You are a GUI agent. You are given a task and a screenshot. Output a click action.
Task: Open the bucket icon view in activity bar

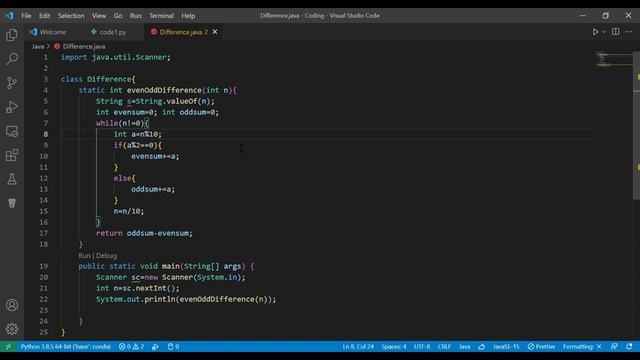point(12,203)
